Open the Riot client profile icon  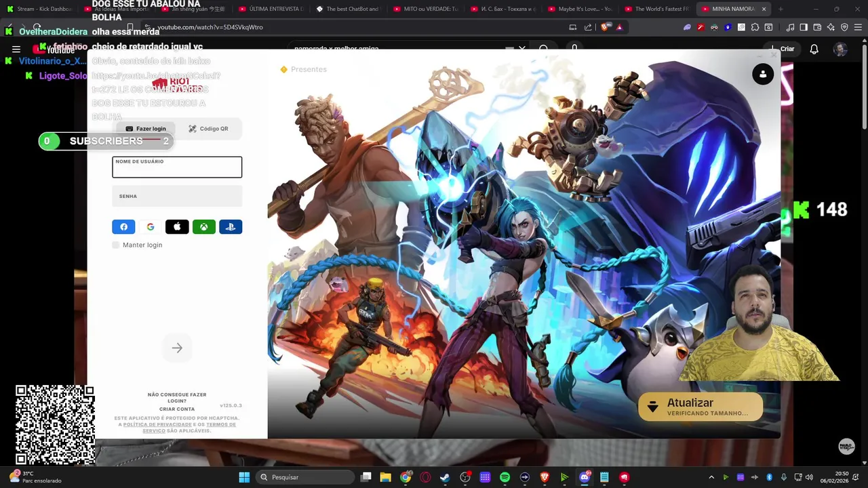[763, 75]
